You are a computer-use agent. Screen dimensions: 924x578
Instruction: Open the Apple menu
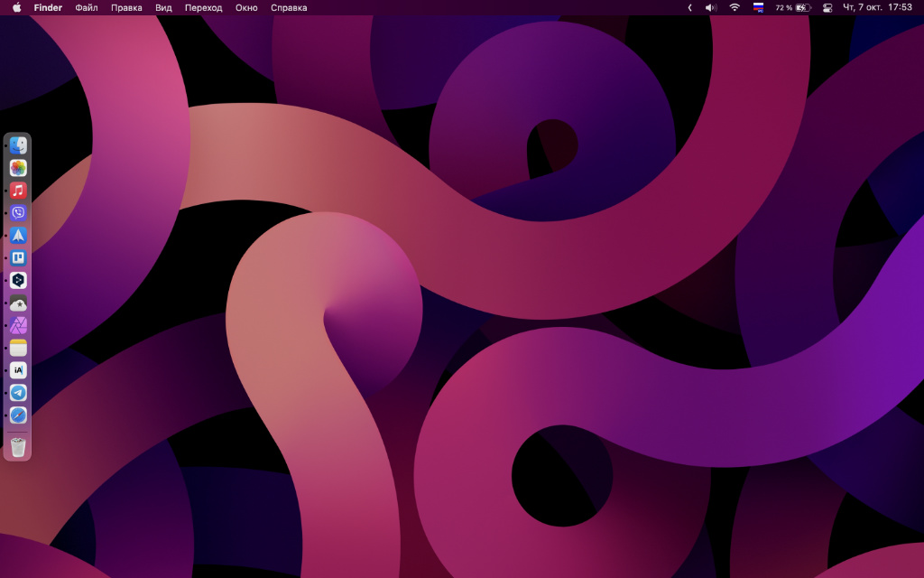click(16, 7)
